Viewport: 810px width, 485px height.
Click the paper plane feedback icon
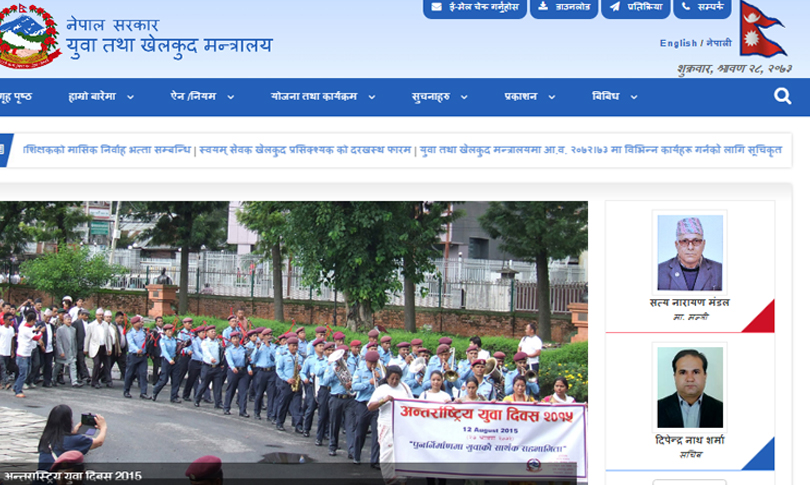point(615,7)
